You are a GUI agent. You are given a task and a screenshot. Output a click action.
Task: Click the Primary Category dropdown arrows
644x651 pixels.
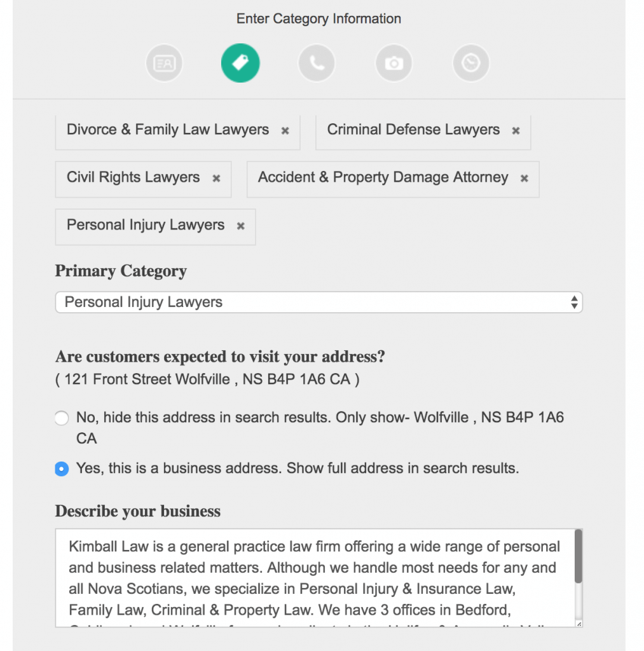click(x=574, y=302)
